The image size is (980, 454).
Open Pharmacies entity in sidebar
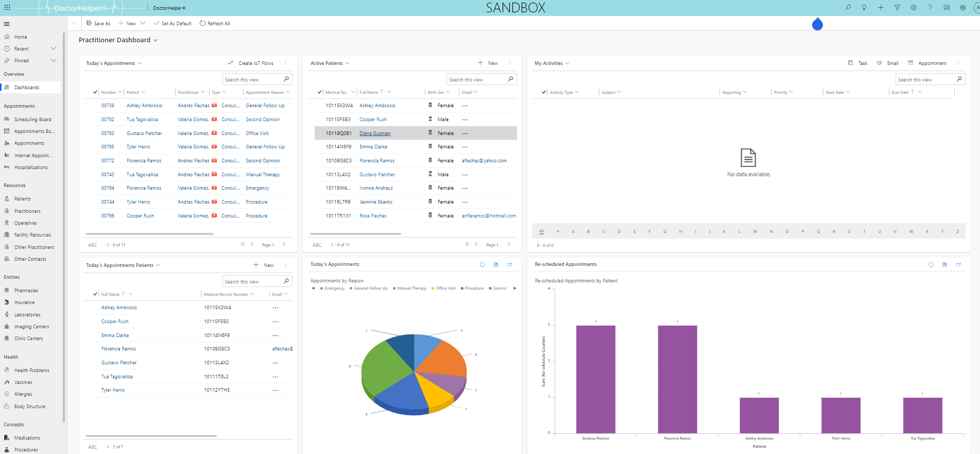pyautogui.click(x=26, y=291)
